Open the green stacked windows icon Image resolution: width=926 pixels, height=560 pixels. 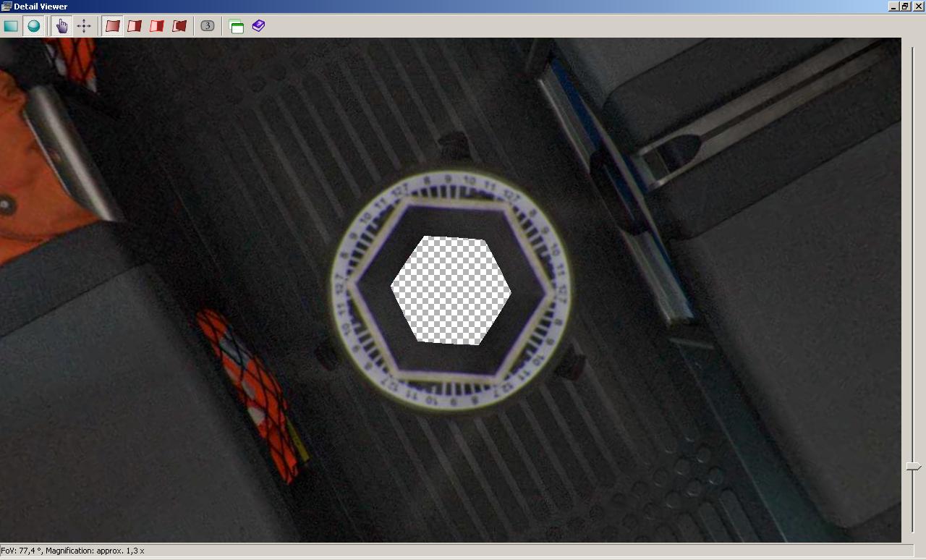click(236, 27)
